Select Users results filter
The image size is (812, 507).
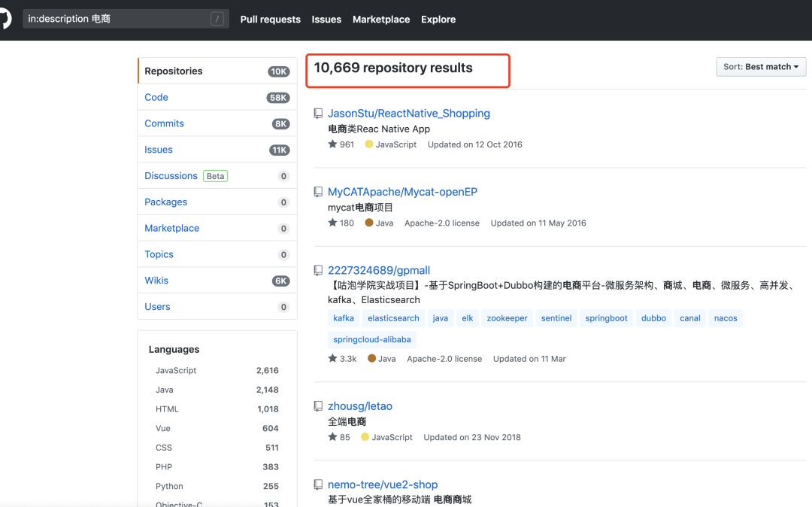pyautogui.click(x=217, y=307)
